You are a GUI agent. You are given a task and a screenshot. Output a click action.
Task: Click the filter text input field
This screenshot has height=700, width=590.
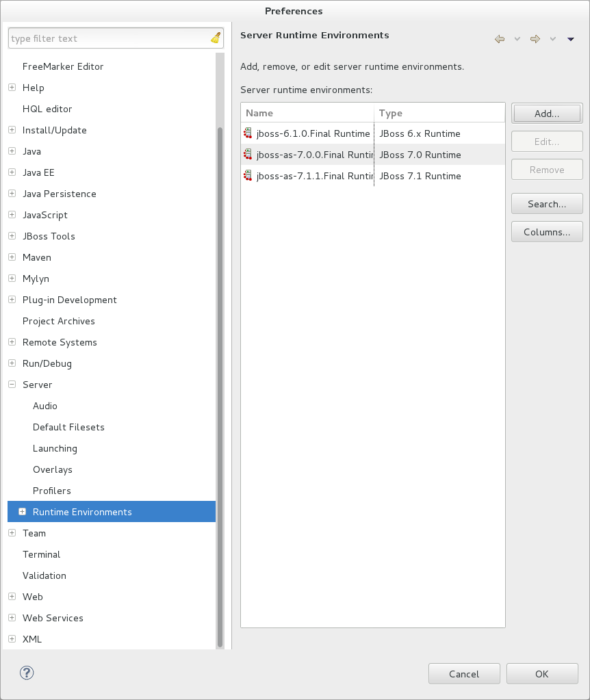pos(103,38)
